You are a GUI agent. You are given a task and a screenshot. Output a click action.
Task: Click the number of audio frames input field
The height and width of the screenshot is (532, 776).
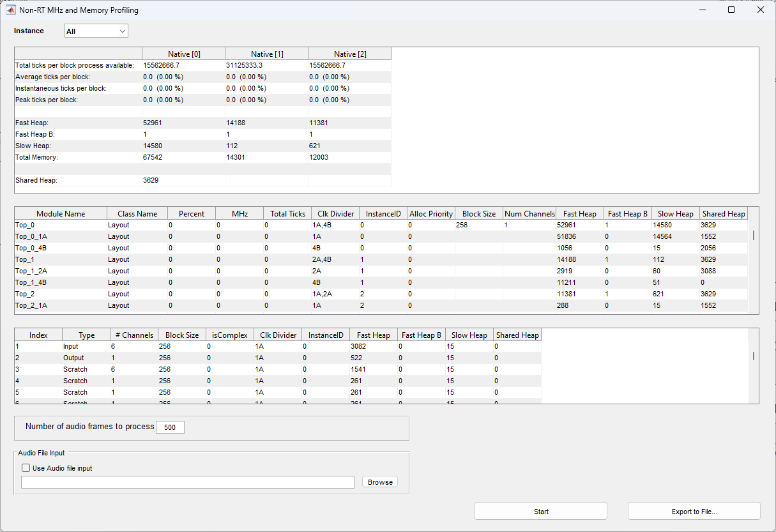(x=170, y=427)
